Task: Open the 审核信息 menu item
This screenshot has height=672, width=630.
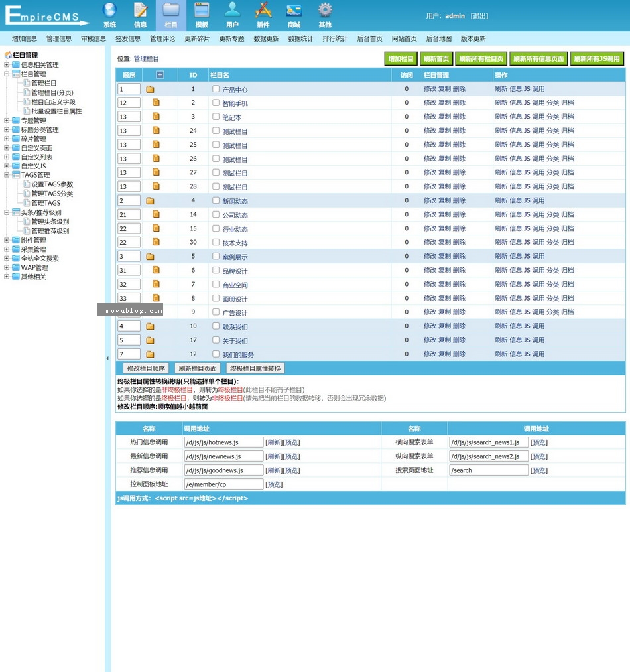Action: (94, 38)
